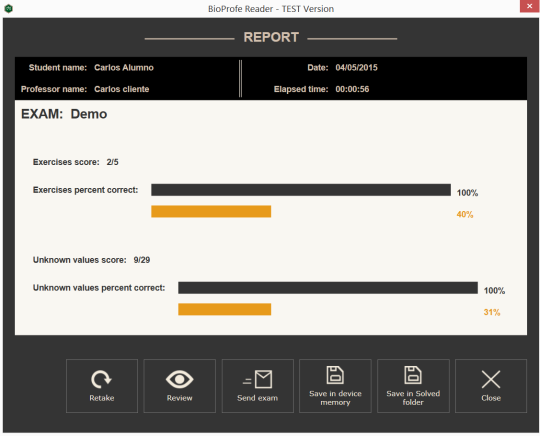The height and width of the screenshot is (436, 540).
Task: Click 'BioProfe Reader - TEST Version' title
Action: [271, 9]
